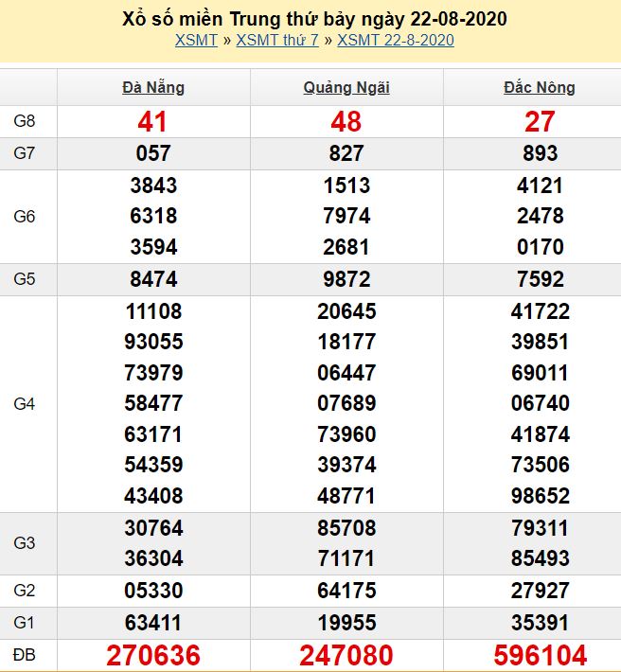The width and height of the screenshot is (621, 672).
Task: Click the Quảng Ngãi column header link
Action: click(x=346, y=88)
